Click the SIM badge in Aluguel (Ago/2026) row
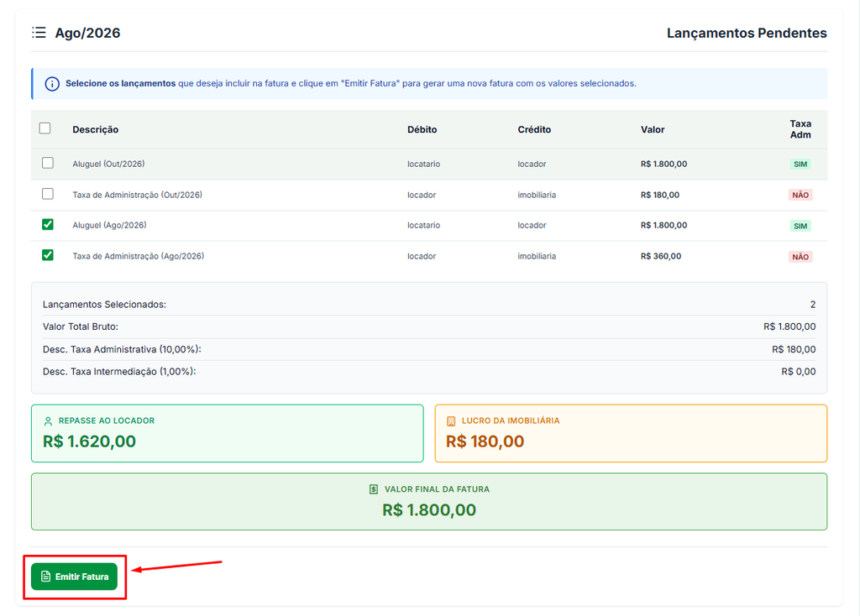The image size is (860, 616). 800,226
